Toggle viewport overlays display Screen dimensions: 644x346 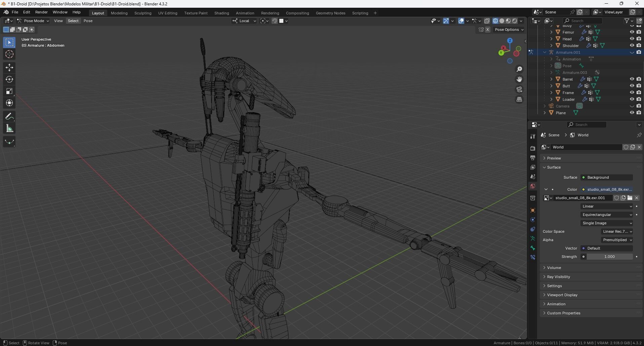[461, 21]
